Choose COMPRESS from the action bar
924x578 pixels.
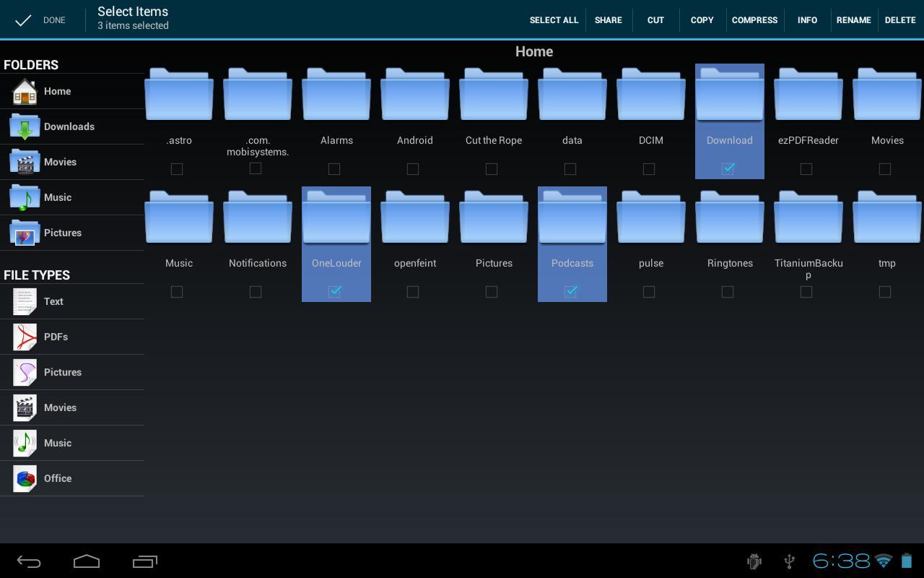click(x=754, y=20)
